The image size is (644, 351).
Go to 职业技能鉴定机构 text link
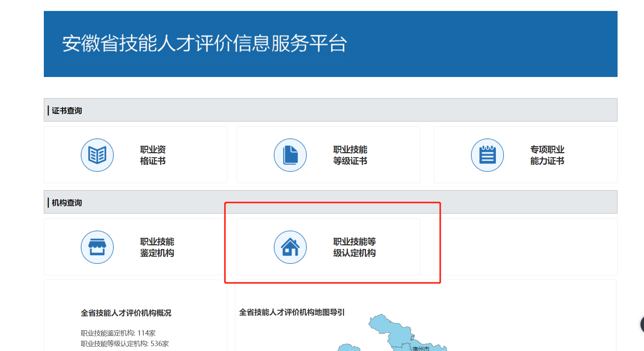[x=157, y=247]
